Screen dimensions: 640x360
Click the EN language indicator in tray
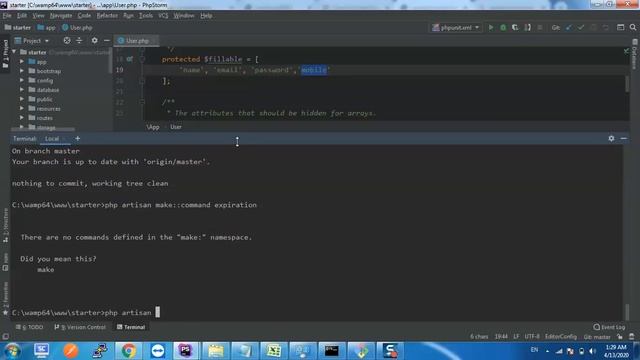[x=534, y=350]
